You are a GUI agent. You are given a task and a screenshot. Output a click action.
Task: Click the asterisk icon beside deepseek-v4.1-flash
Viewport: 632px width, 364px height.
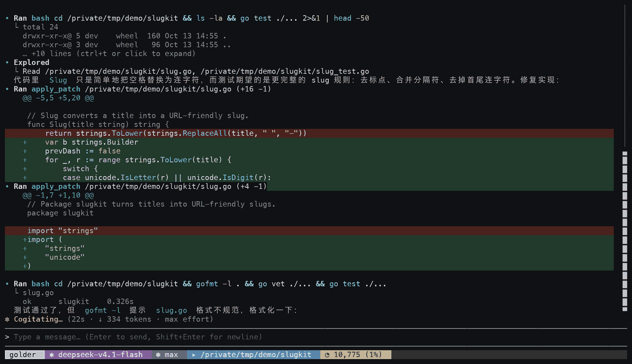pos(52,355)
